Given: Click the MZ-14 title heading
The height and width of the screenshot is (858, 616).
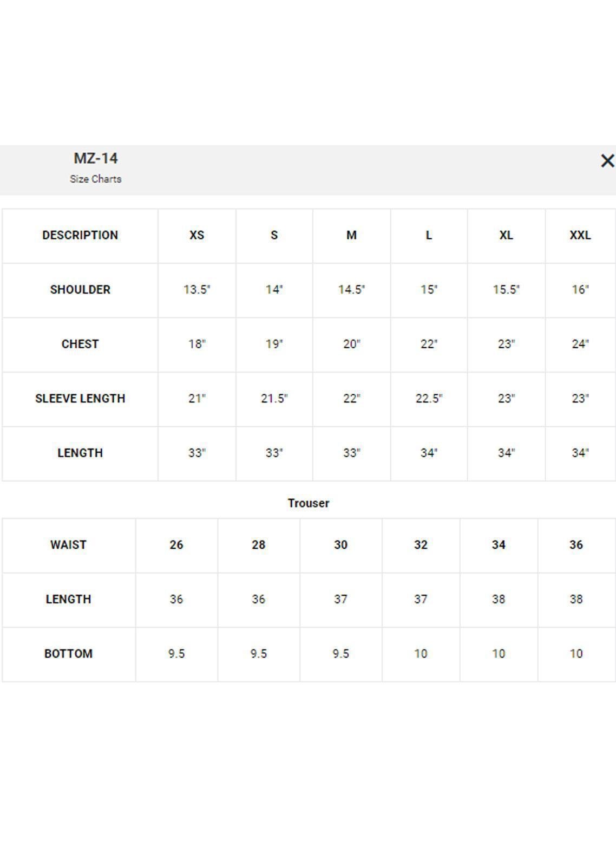Looking at the screenshot, I should [96, 158].
